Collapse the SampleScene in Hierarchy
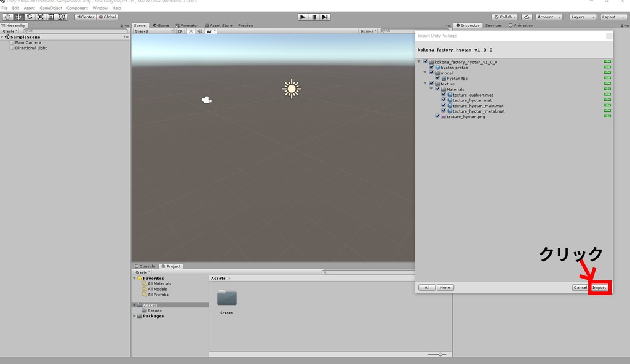630x364 pixels. (2, 37)
